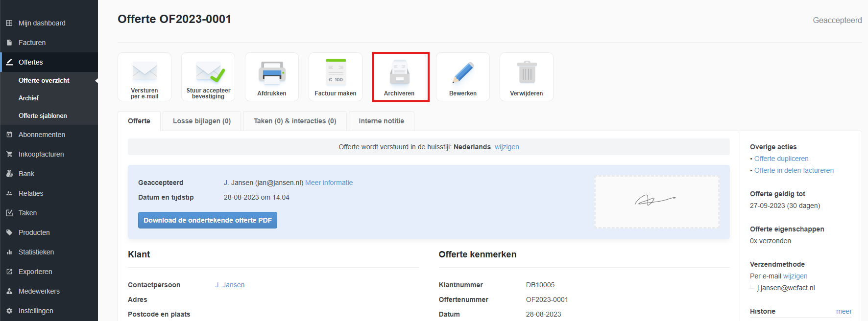Download de ondertekende offerte PDF
The height and width of the screenshot is (321, 868).
click(x=207, y=220)
